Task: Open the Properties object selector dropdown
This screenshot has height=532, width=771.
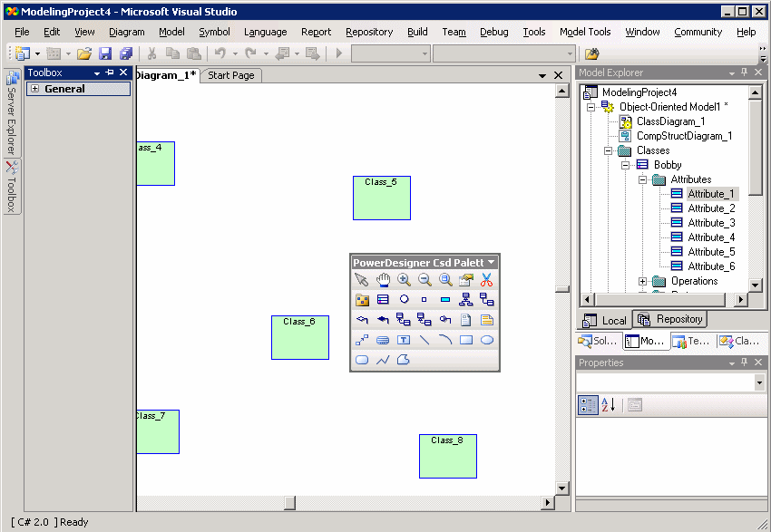Action: point(760,382)
